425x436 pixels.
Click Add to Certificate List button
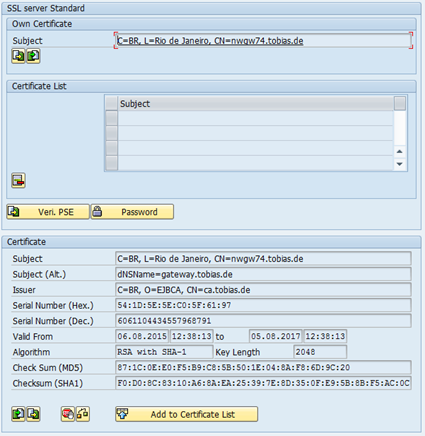point(187,414)
